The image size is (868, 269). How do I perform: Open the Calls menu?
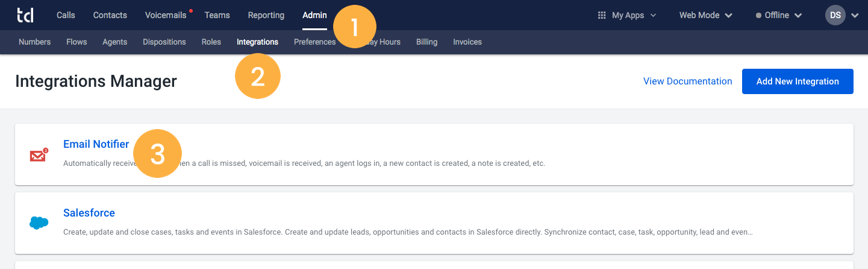pos(66,15)
